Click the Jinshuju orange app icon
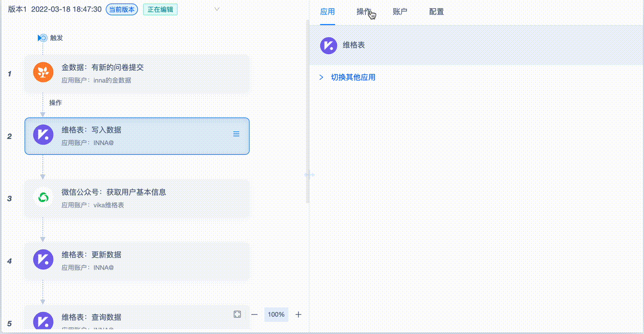Image resolution: width=644 pixels, height=334 pixels. click(43, 72)
